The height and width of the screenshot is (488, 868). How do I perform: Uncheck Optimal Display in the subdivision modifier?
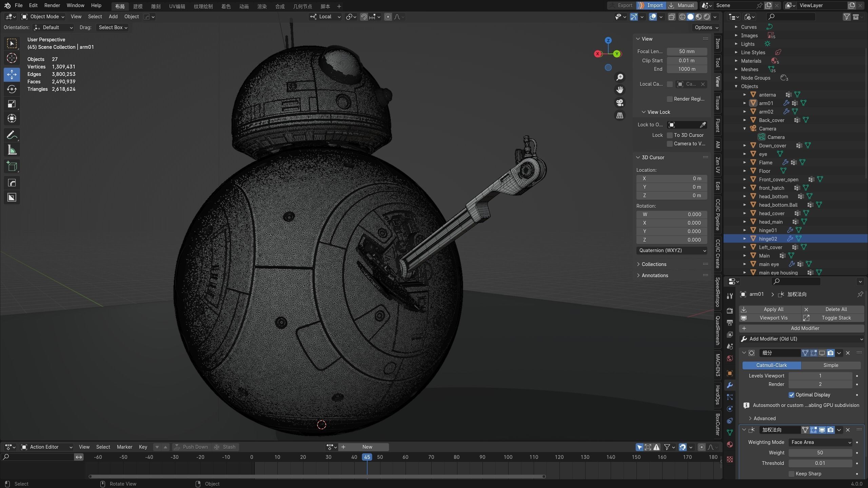pos(792,395)
